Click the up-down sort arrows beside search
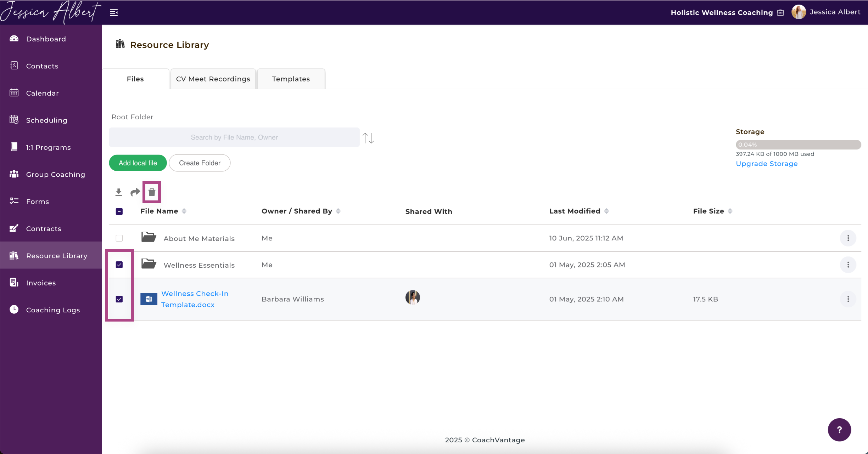This screenshot has height=454, width=868. 368,138
